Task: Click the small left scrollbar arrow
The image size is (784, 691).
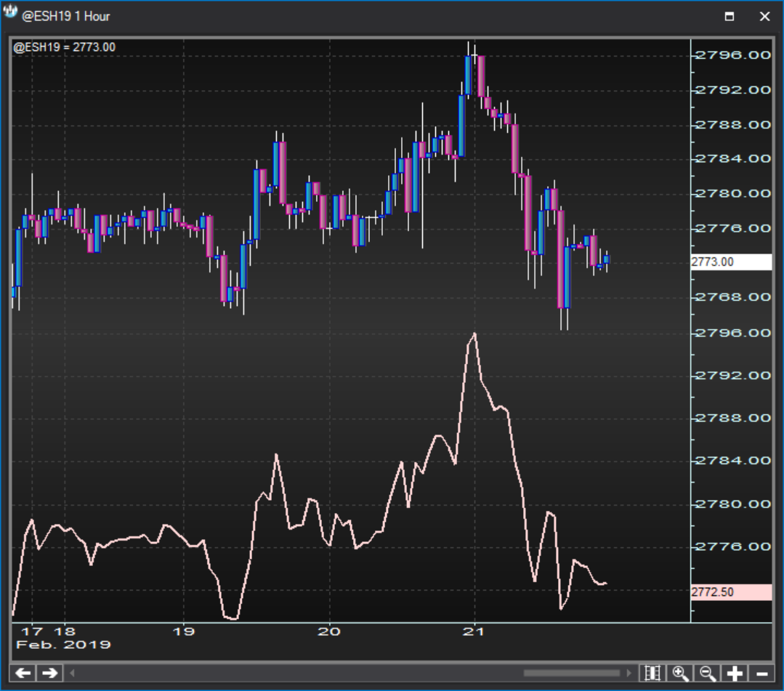Action: pos(72,673)
